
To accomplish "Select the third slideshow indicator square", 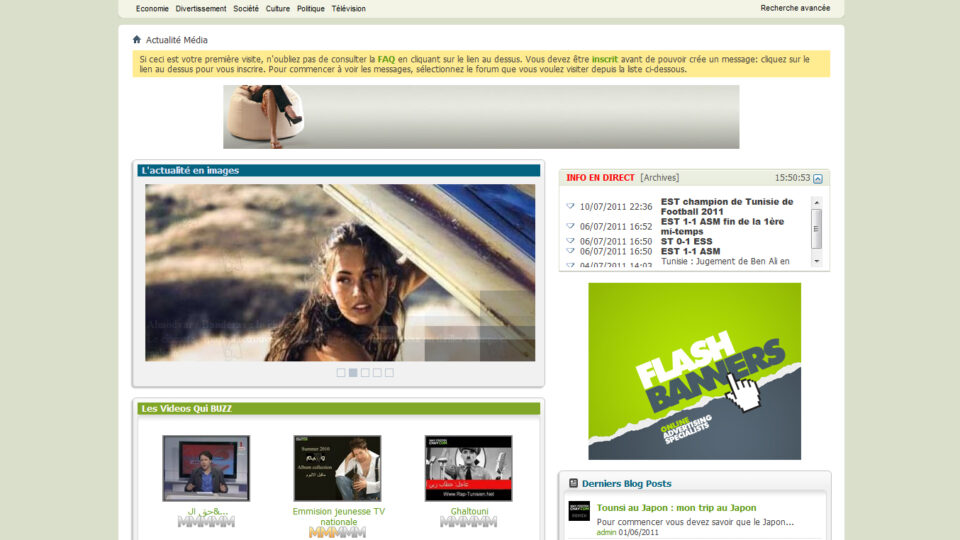I will pyautogui.click(x=365, y=372).
